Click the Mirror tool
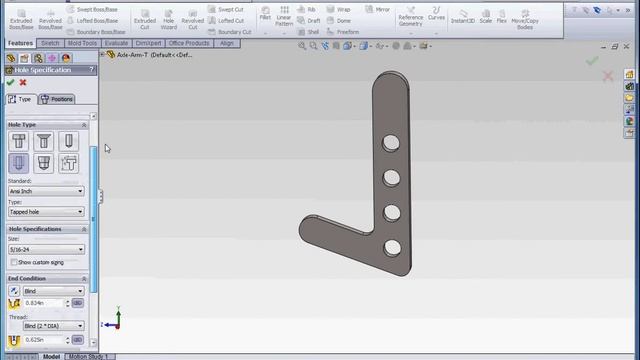Viewport: 640px width, 360px height. tap(378, 9)
